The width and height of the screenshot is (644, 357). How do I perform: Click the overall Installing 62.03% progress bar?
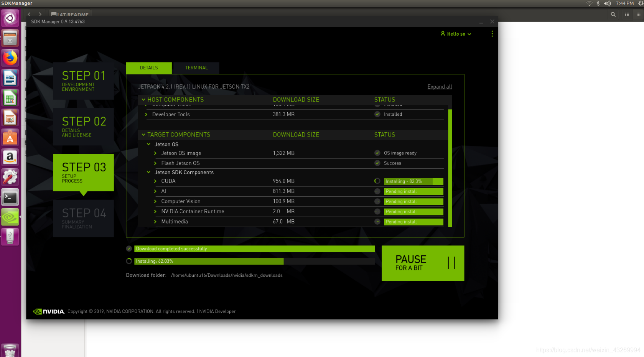(254, 261)
